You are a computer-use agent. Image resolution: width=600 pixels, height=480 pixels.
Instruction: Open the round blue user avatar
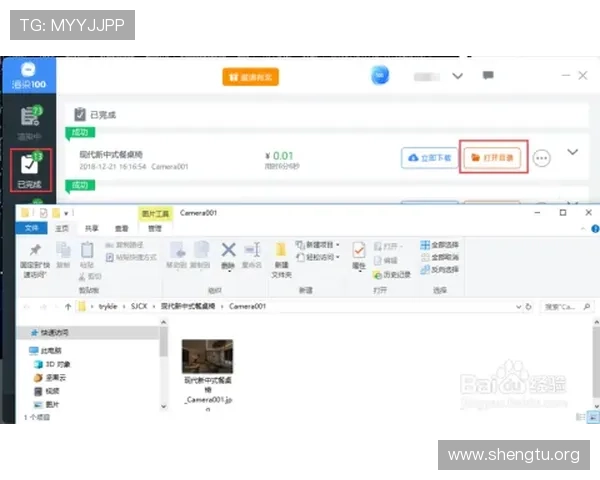(x=380, y=75)
